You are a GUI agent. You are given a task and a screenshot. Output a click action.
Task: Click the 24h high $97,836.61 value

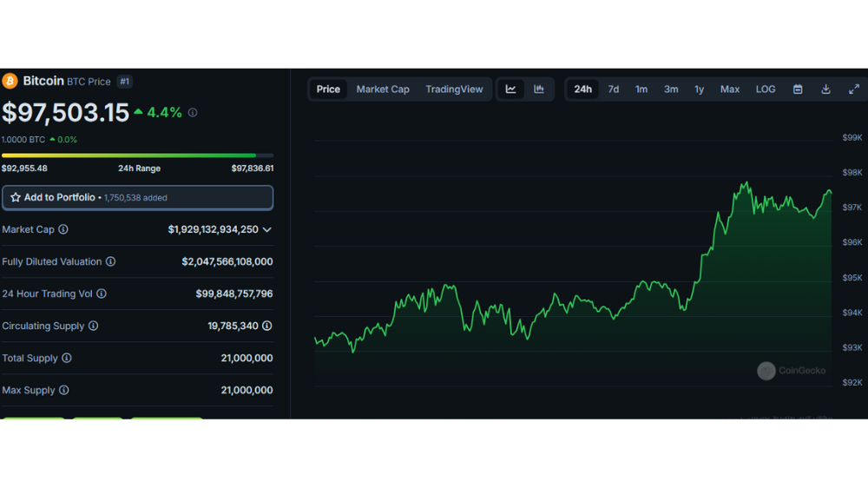(x=253, y=168)
